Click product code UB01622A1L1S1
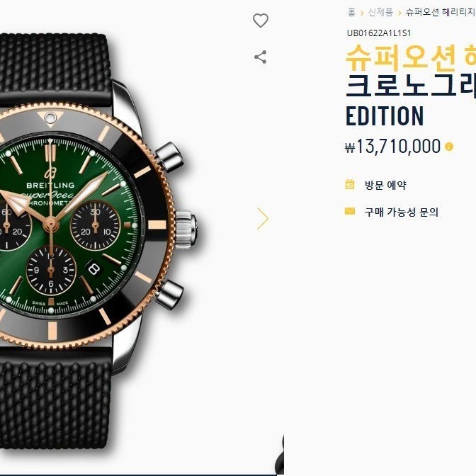This screenshot has height=476, width=476. click(x=379, y=33)
